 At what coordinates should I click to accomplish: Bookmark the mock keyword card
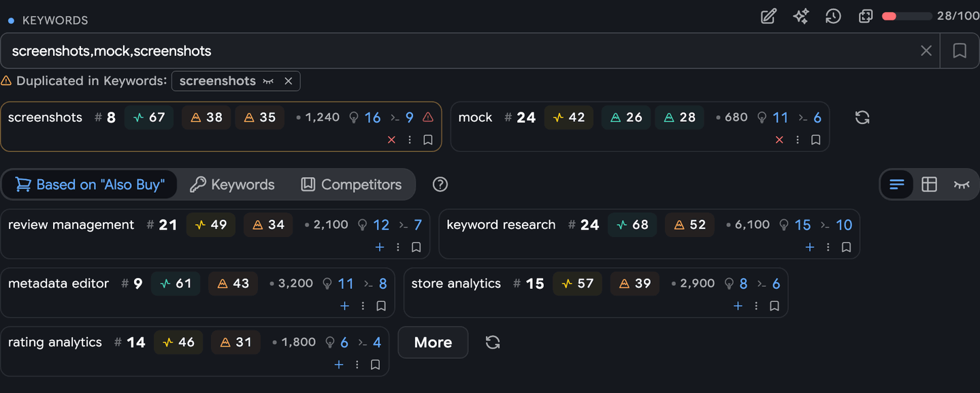(x=816, y=140)
